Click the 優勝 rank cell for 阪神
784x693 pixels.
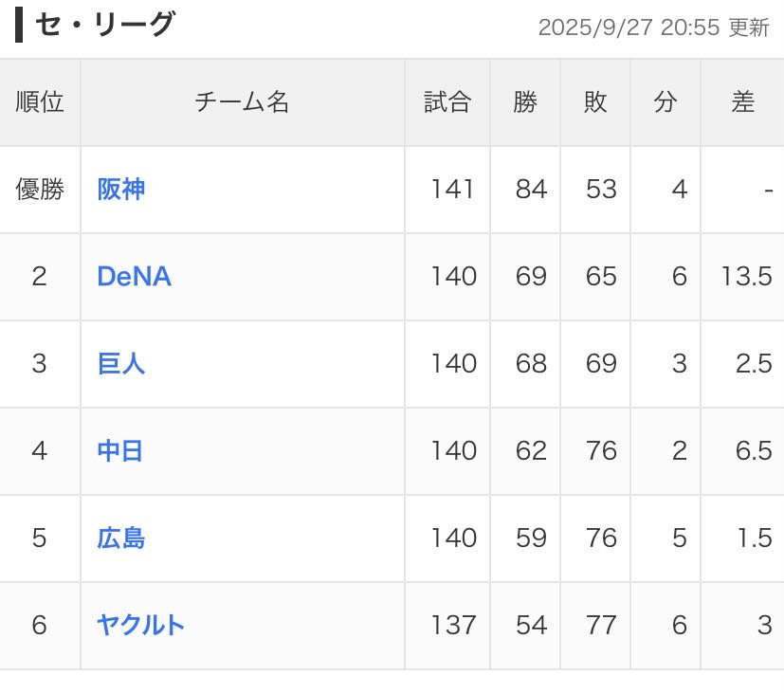[40, 190]
